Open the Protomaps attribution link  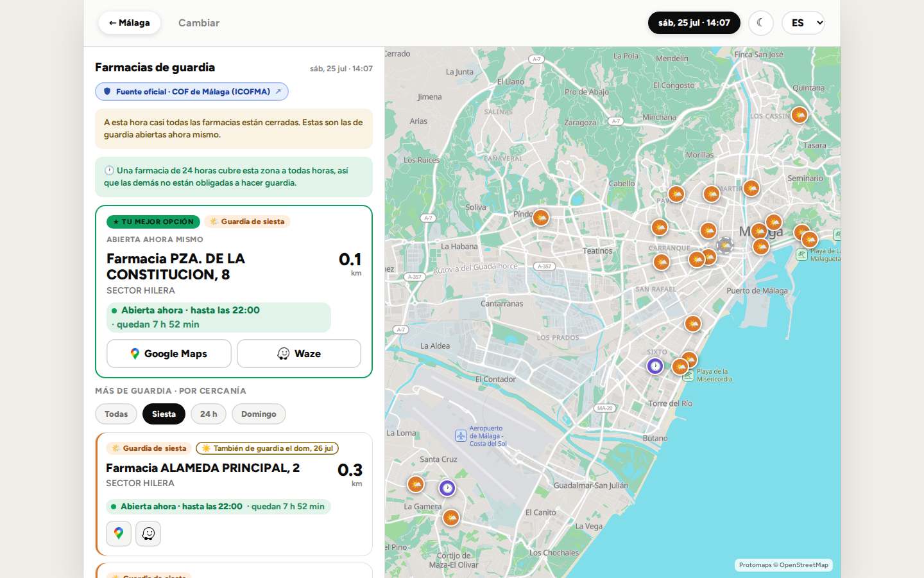[755, 565]
